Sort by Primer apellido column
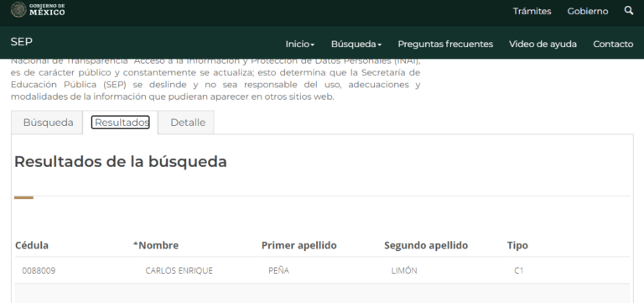This screenshot has width=644, height=303. [x=299, y=245]
